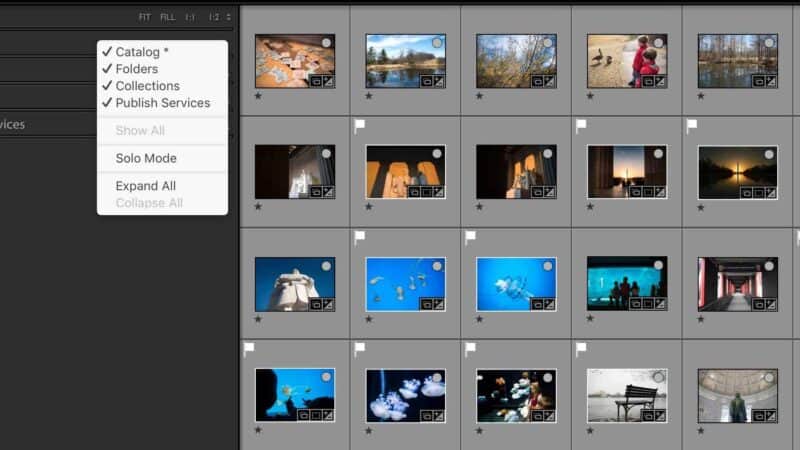This screenshot has width=800, height=450.
Task: Toggle Quick Collection circle on single jellyfish photo
Action: [x=547, y=266]
